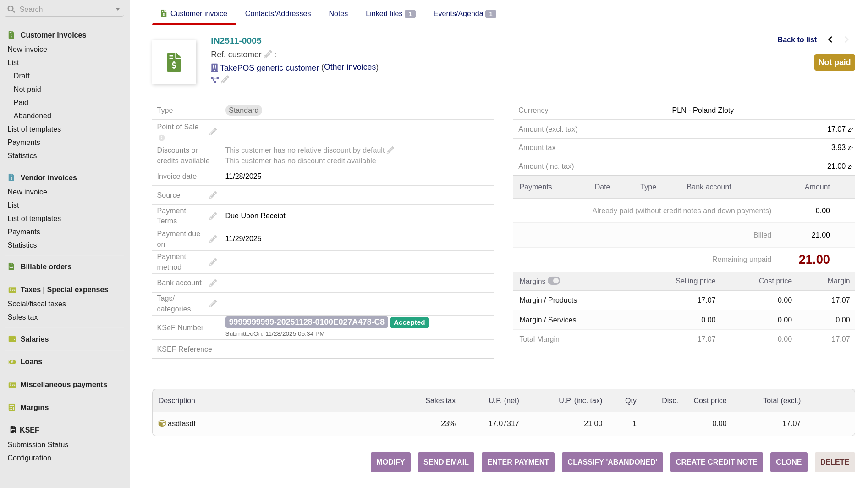This screenshot has width=868, height=488.
Task: Go to the previous invoice with left chevron
Action: pyautogui.click(x=830, y=40)
